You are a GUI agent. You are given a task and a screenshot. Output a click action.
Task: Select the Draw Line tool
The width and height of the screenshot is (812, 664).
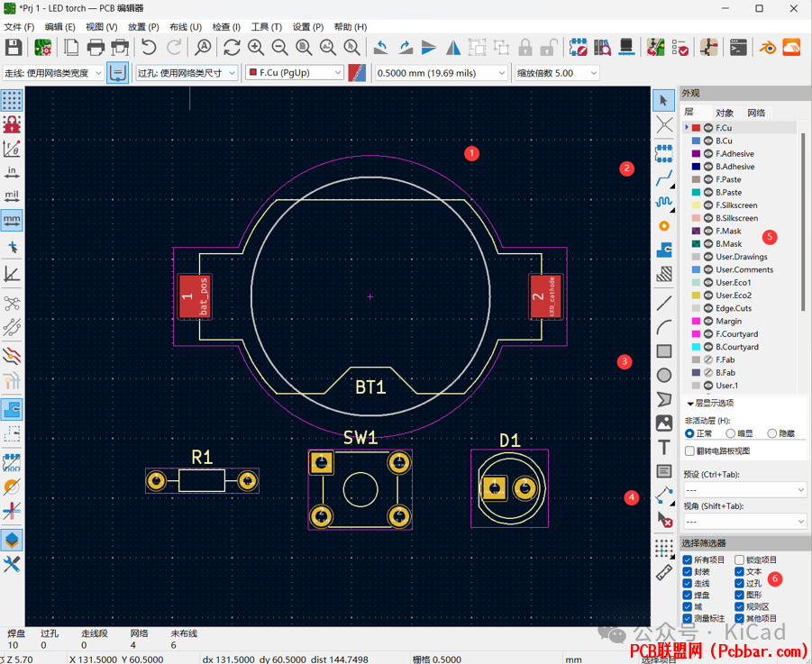[x=664, y=304]
